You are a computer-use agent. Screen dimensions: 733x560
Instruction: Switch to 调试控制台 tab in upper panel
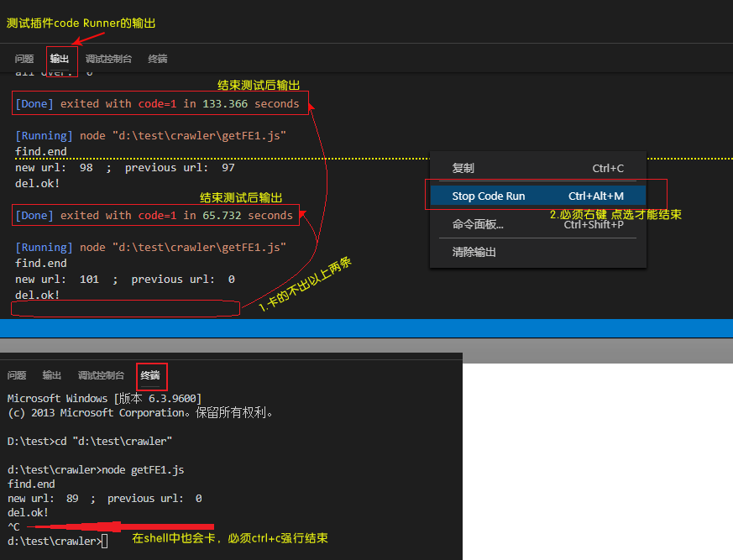(x=108, y=59)
